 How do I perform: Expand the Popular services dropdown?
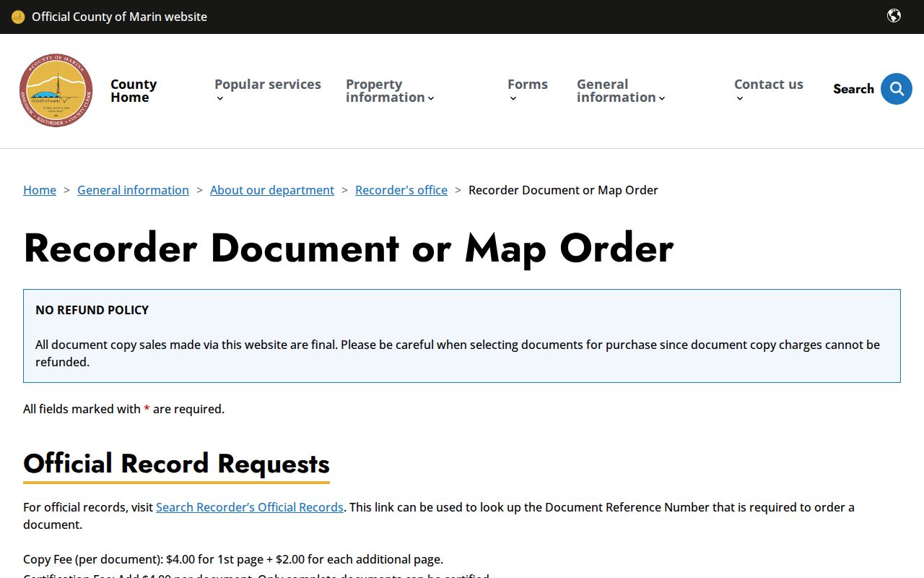(x=268, y=90)
